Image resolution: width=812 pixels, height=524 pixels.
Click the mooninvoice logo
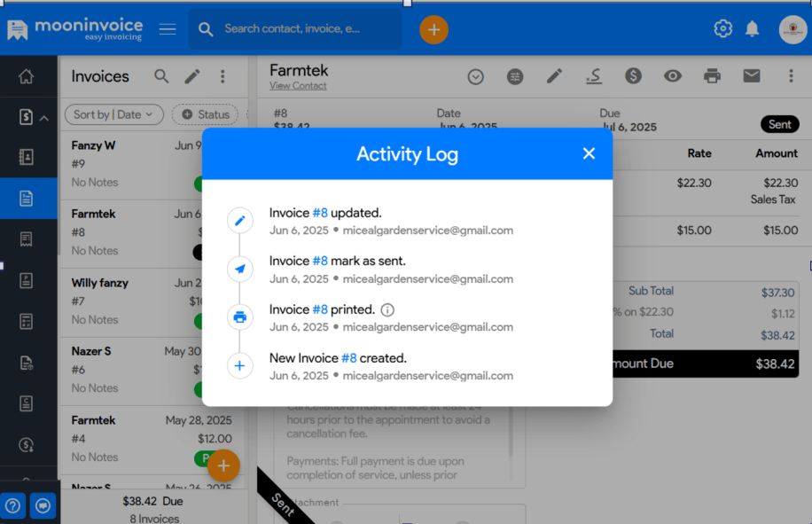pos(75,29)
